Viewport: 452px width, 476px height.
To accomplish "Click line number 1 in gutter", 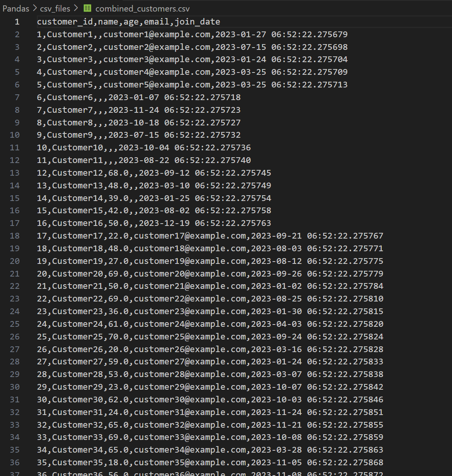I will coord(17,22).
